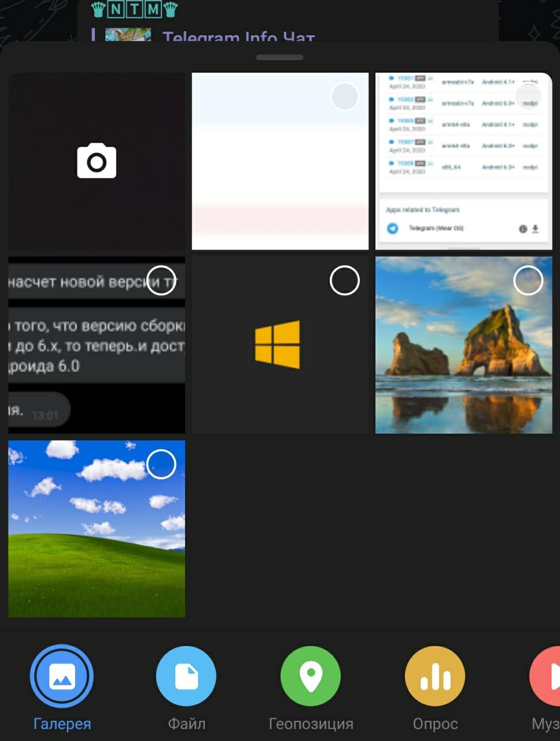
Task: Open the blank white screenshot thumbnail
Action: (280, 161)
